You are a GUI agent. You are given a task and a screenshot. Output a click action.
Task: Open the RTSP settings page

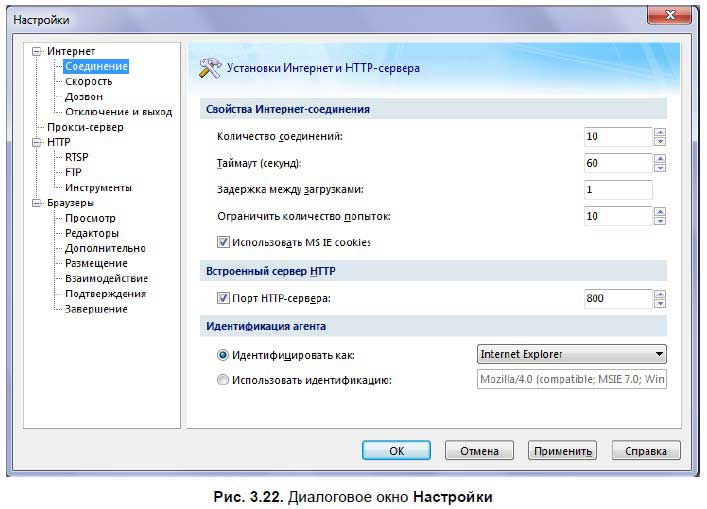pos(77,157)
